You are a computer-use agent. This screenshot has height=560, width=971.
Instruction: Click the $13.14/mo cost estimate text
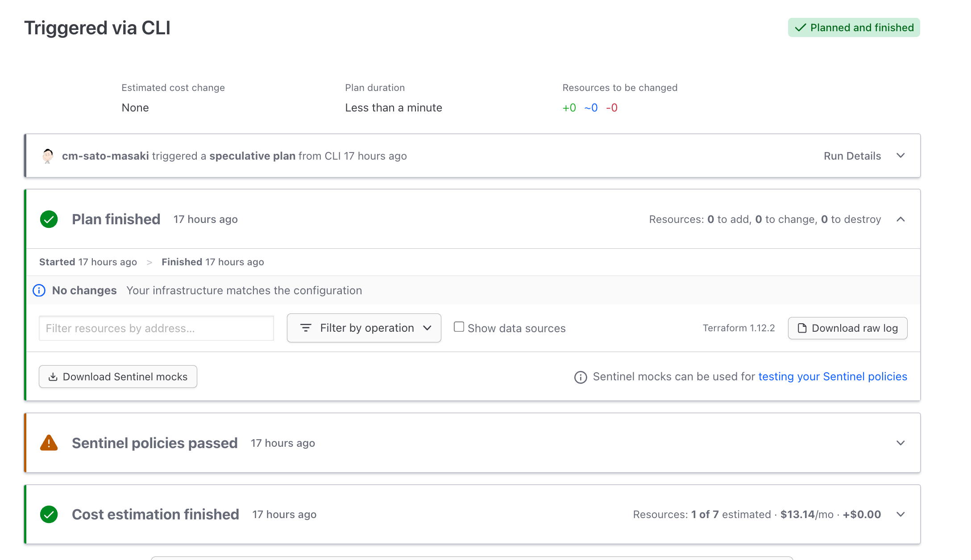807,515
